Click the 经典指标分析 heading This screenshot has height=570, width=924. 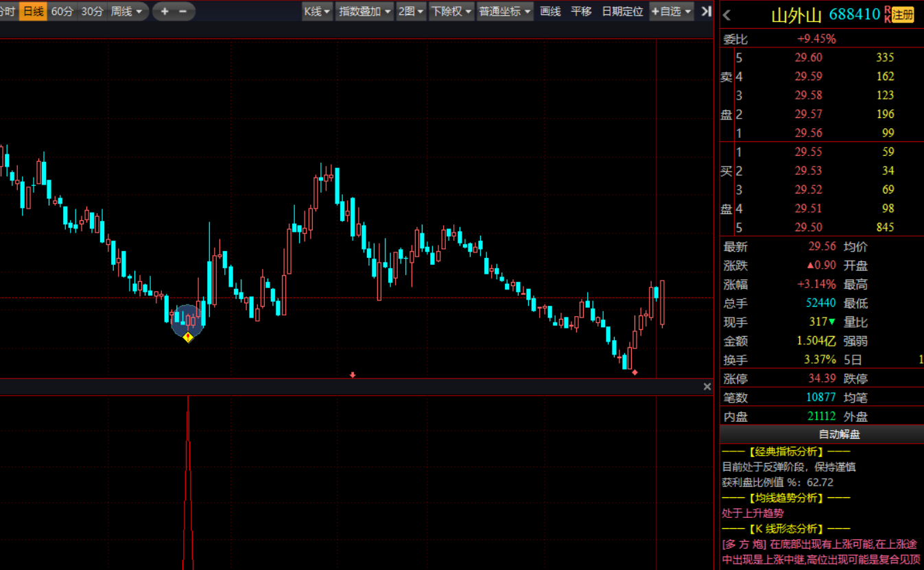click(x=785, y=452)
